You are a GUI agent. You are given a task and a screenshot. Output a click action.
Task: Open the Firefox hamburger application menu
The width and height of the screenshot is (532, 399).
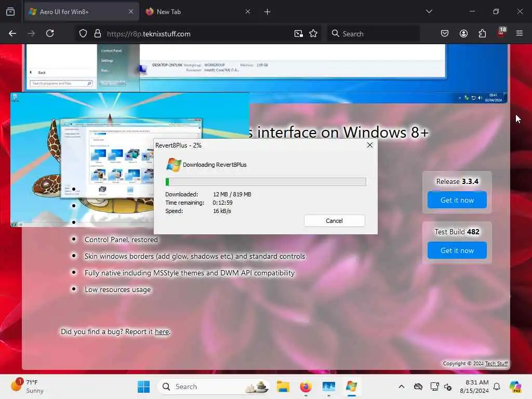[x=520, y=33]
